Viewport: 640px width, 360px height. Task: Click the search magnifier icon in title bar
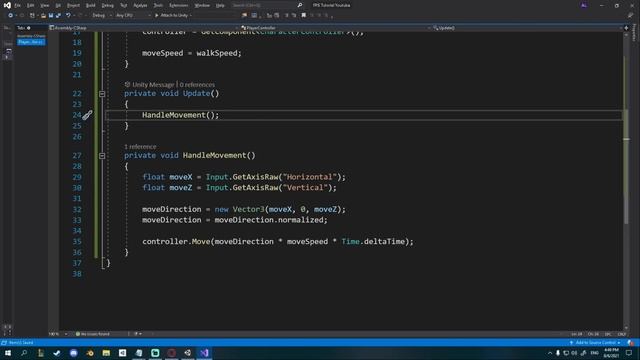[300, 5]
